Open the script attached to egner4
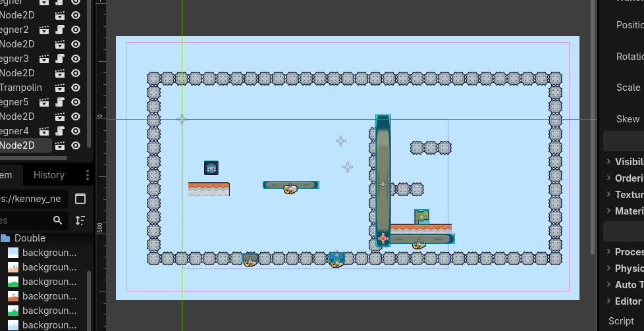 60,131
